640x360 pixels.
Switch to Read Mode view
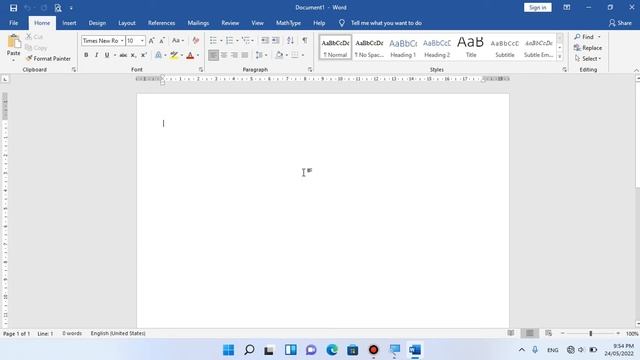click(x=511, y=333)
